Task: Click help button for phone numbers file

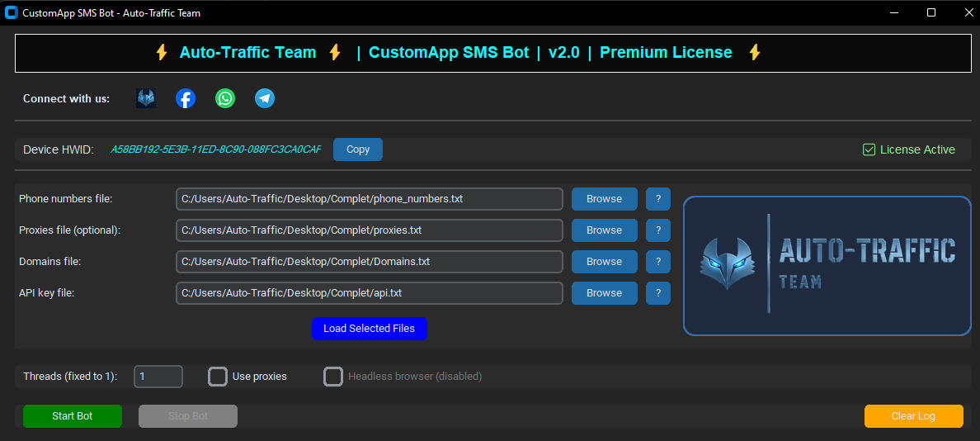Action: pos(658,199)
